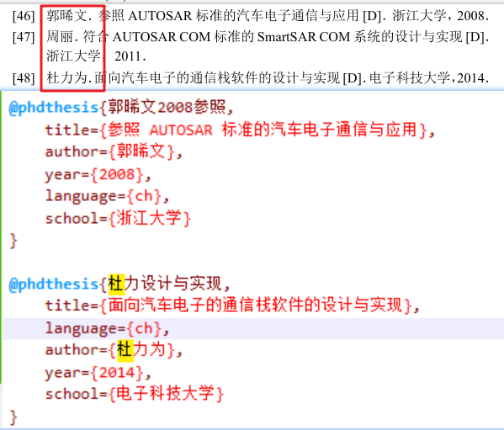Viewport: 504px width, 430px height.
Task: Click '2011.' in reference 47
Action: (x=130, y=56)
